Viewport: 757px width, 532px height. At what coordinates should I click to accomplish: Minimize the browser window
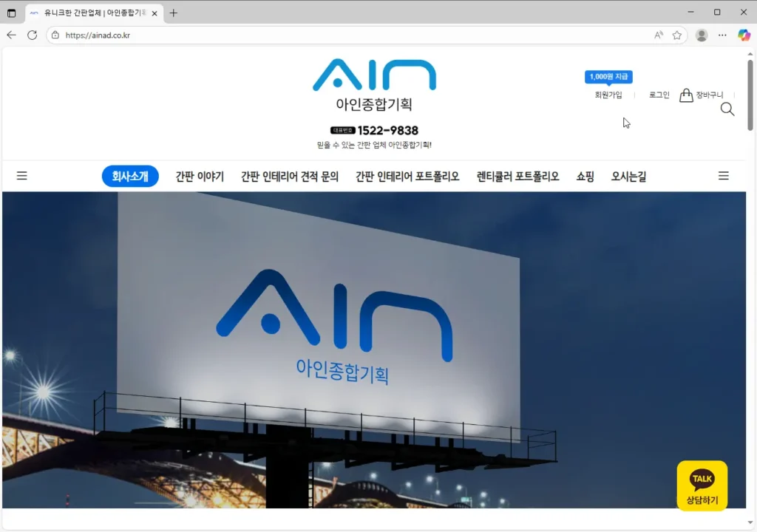click(x=691, y=13)
